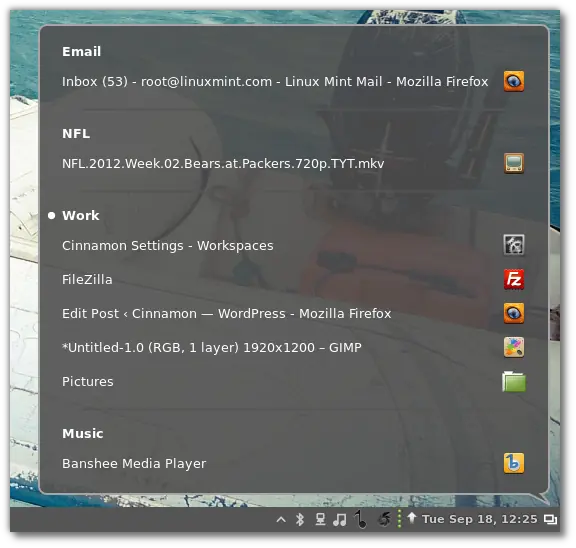Open the calendar from Tue Sep 18 clock
This screenshot has width=576, height=548.
479,519
